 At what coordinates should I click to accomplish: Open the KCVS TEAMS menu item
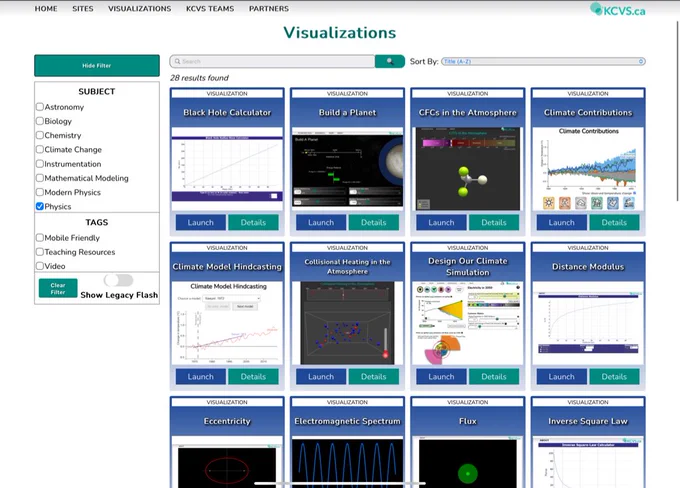pyautogui.click(x=210, y=9)
